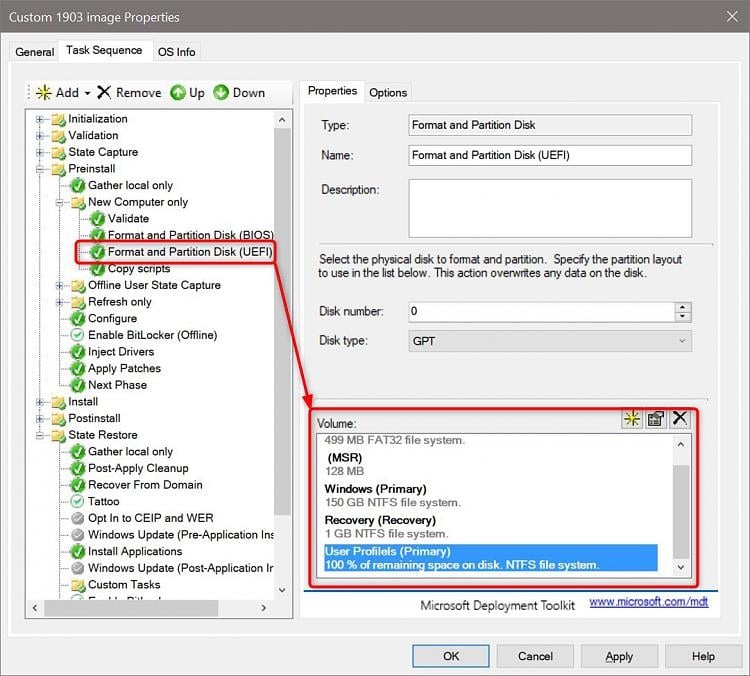This screenshot has height=676, width=750.
Task: Click the delete volume X icon
Action: (680, 418)
